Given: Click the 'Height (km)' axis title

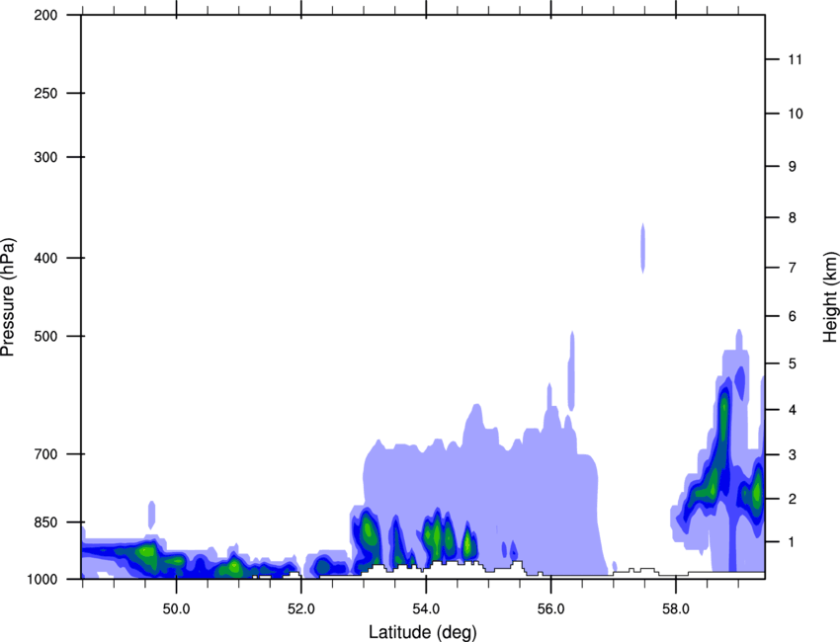Looking at the screenshot, I should [x=830, y=296].
